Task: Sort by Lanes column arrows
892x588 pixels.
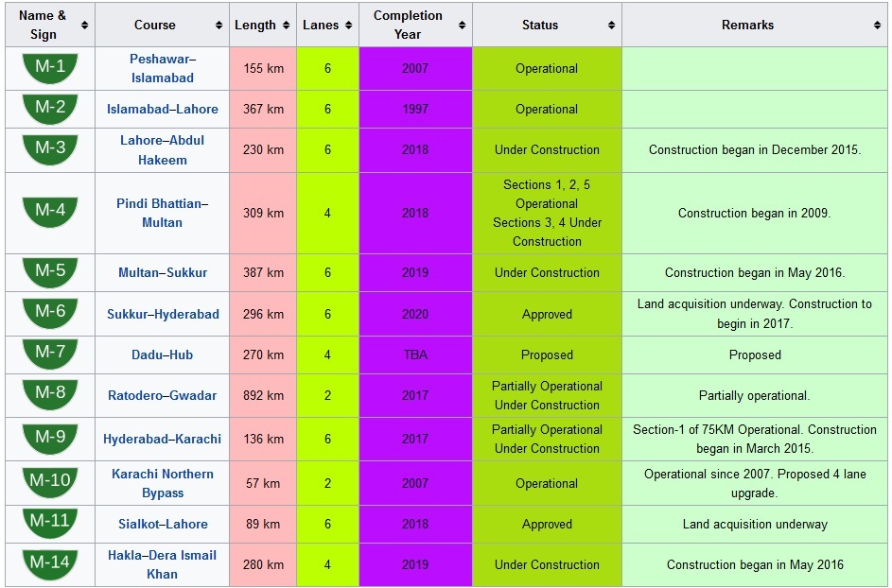Action: (349, 25)
